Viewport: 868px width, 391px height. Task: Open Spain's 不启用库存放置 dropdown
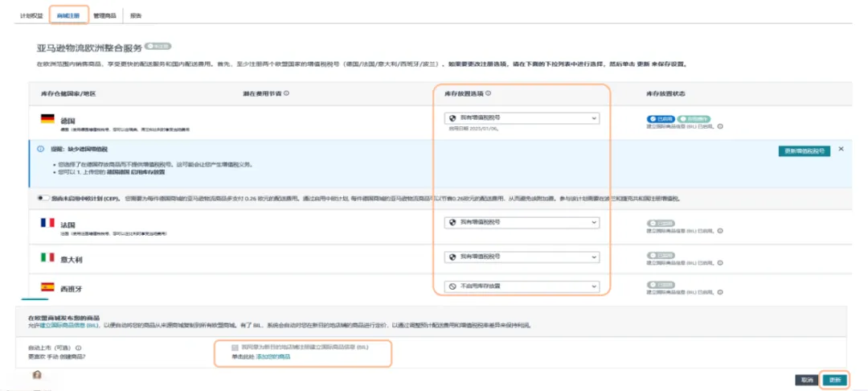point(522,286)
